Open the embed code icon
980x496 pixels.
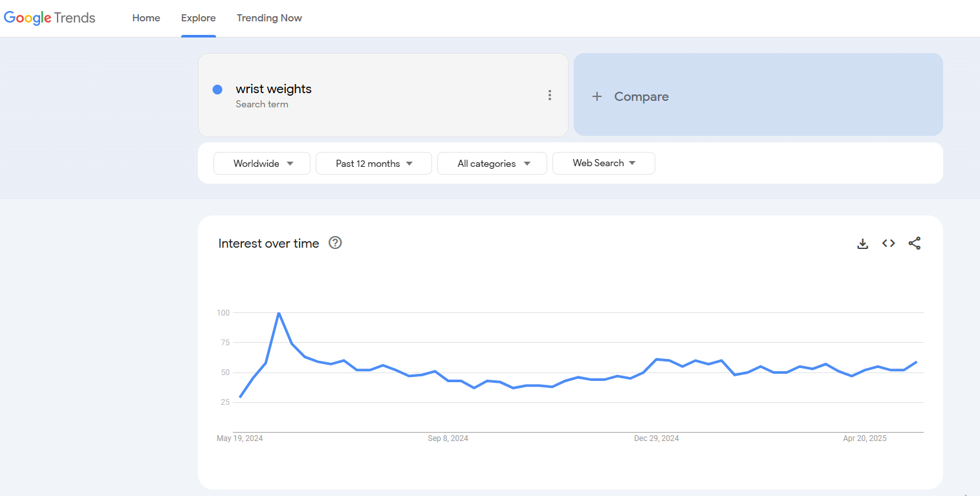click(888, 244)
